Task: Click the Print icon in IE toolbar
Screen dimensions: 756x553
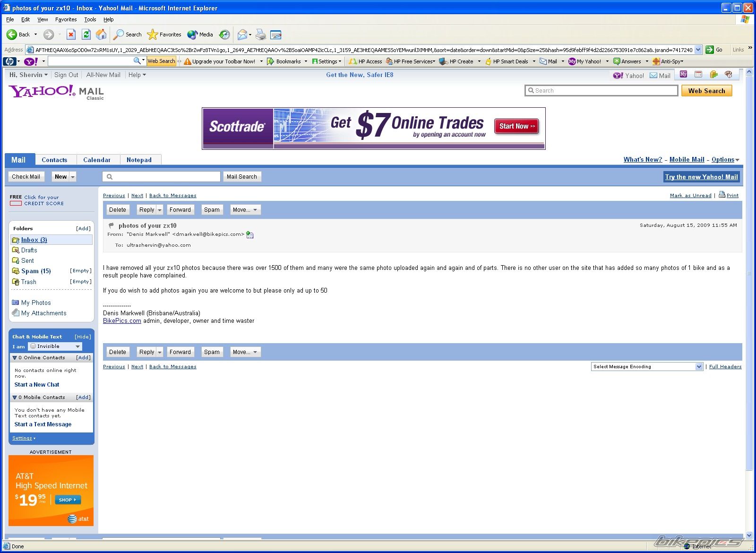Action: coord(261,35)
